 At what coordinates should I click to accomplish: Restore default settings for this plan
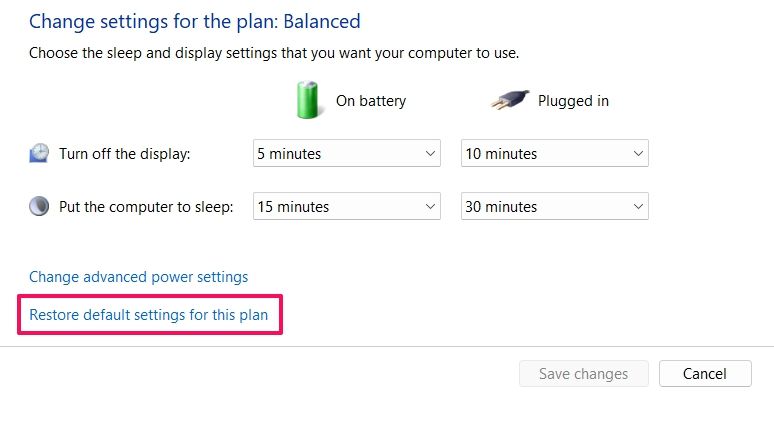tap(149, 316)
